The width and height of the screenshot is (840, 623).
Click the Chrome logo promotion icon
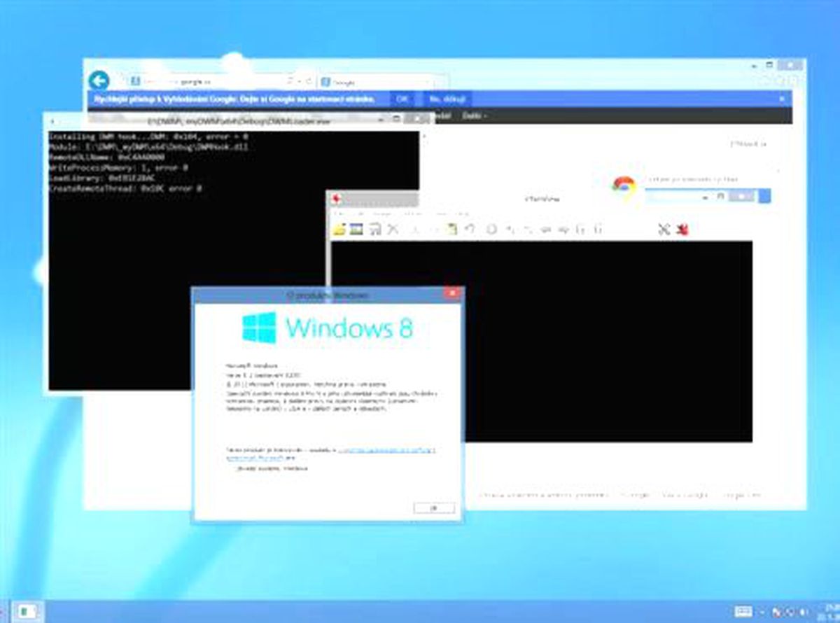click(x=623, y=186)
